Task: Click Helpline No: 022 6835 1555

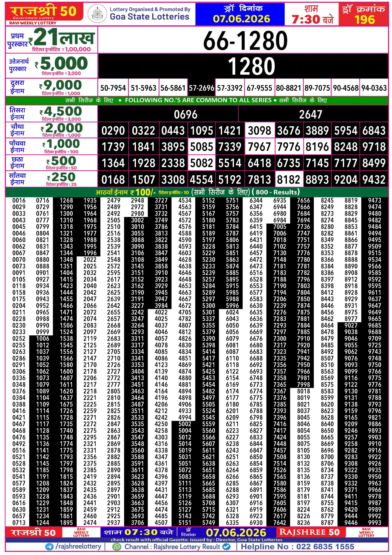Action: 297,547
